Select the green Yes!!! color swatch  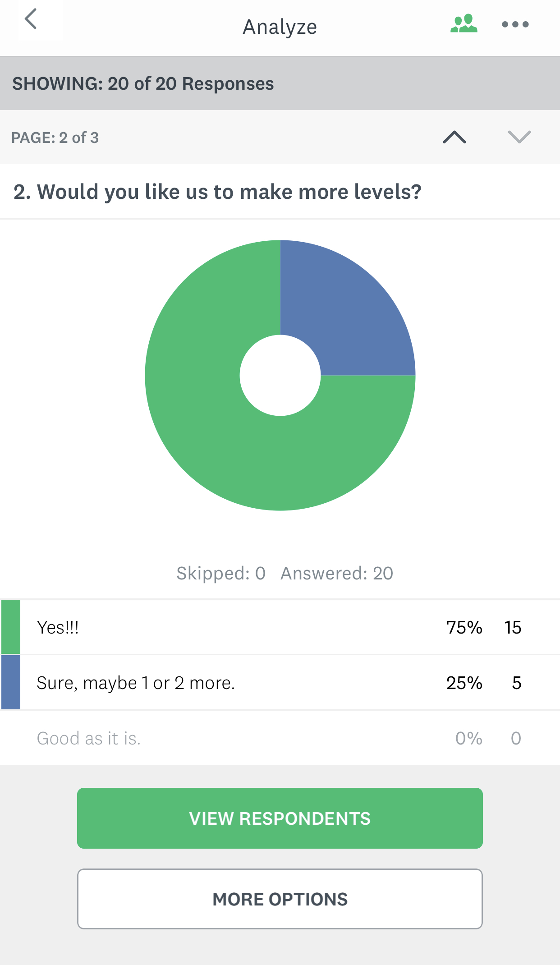click(x=11, y=627)
